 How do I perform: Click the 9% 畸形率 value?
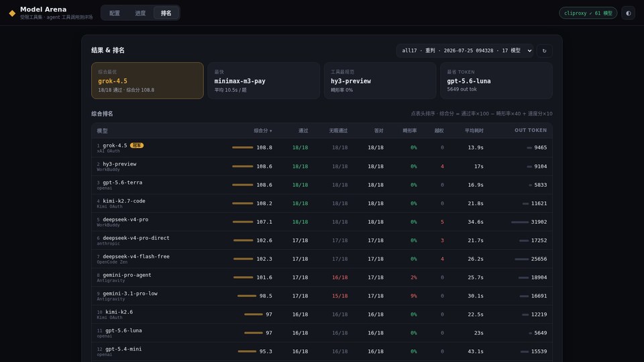[414, 296]
